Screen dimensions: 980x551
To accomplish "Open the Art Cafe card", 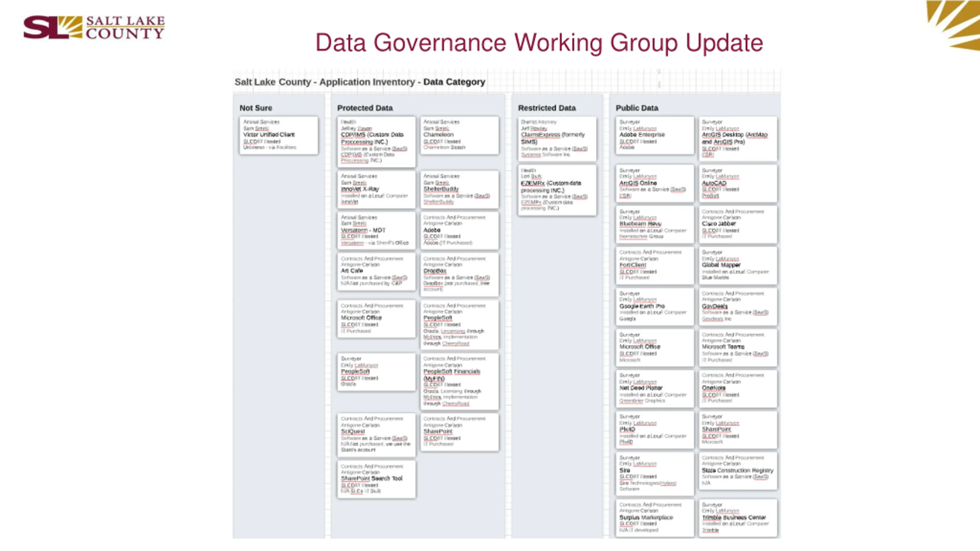I will point(376,272).
